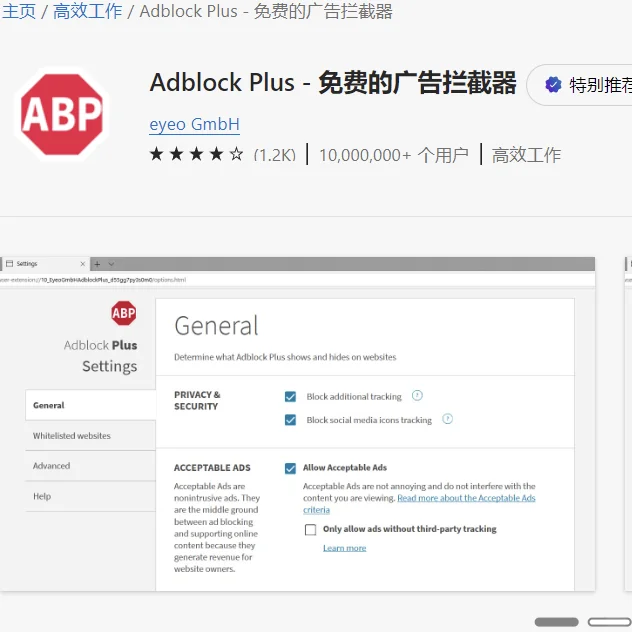The image size is (632, 632).
Task: Open Read more about the Acceptable Ads criteria link
Action: (466, 498)
